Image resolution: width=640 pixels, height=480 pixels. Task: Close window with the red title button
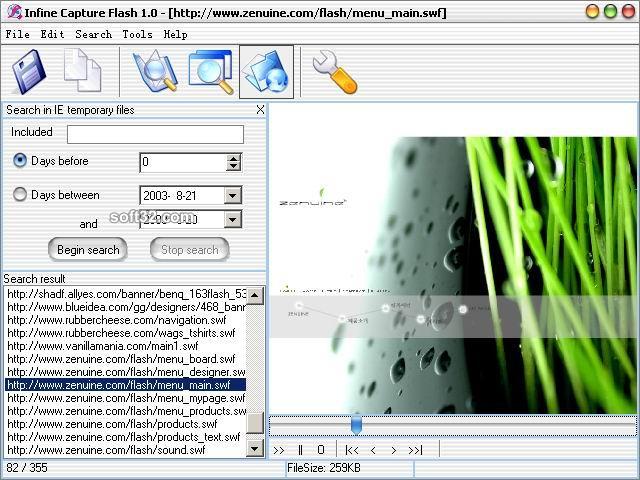pos(628,11)
